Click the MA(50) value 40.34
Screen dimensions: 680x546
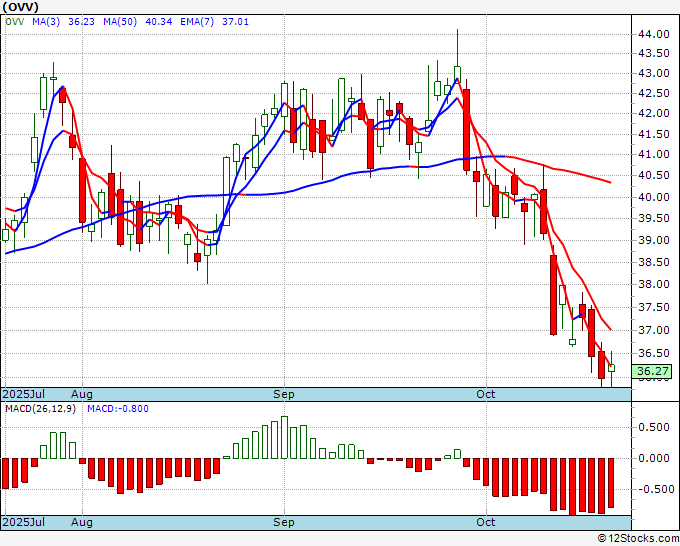point(158,22)
